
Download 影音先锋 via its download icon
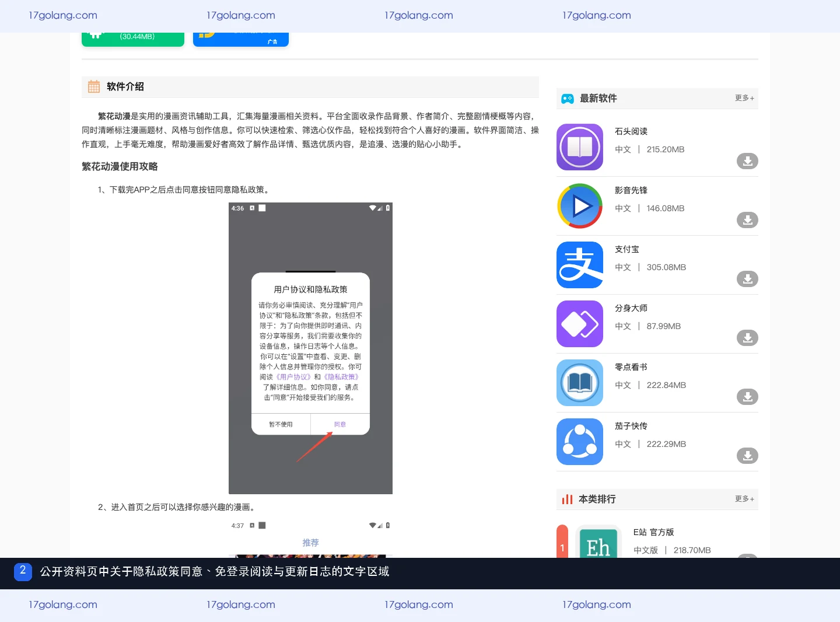[x=747, y=220]
